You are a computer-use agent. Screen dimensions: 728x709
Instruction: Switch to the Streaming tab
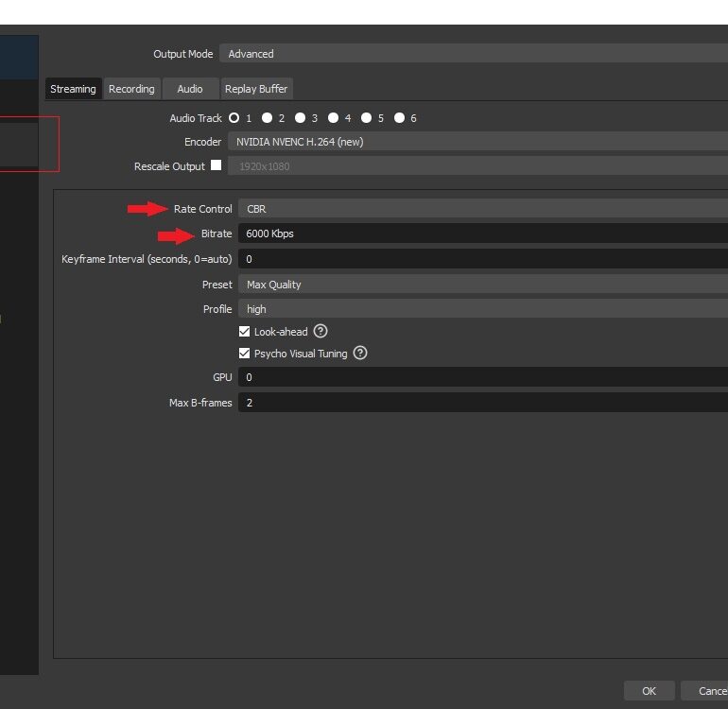(x=73, y=89)
